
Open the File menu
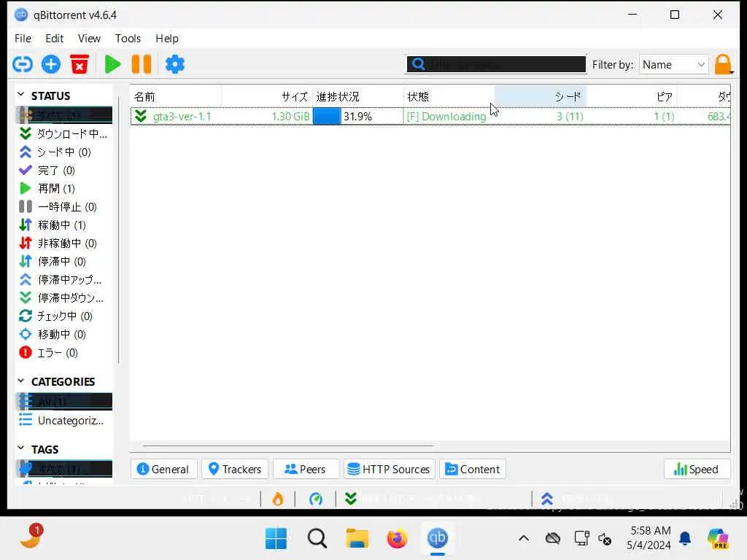tap(23, 38)
